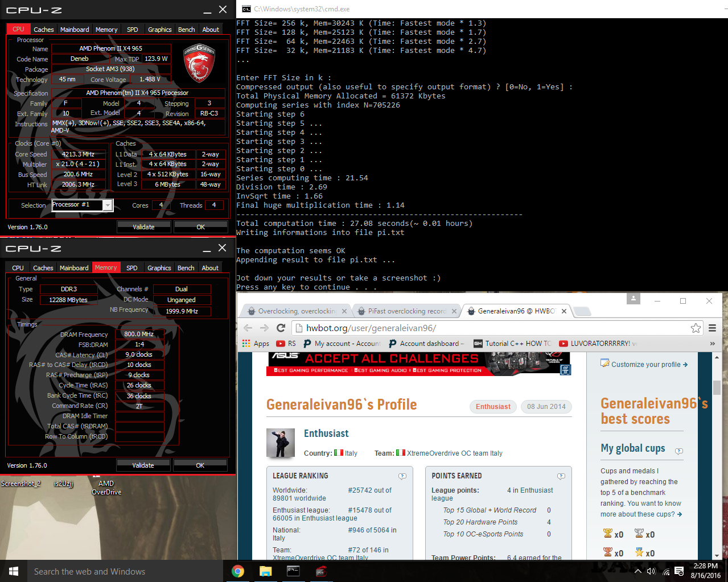Viewport: 728px width, 582px height.
Task: Open Chrome from the taskbar
Action: point(238,571)
